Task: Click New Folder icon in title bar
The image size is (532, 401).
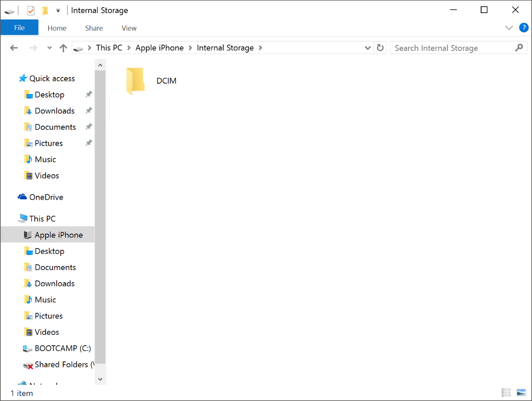Action: [x=45, y=10]
